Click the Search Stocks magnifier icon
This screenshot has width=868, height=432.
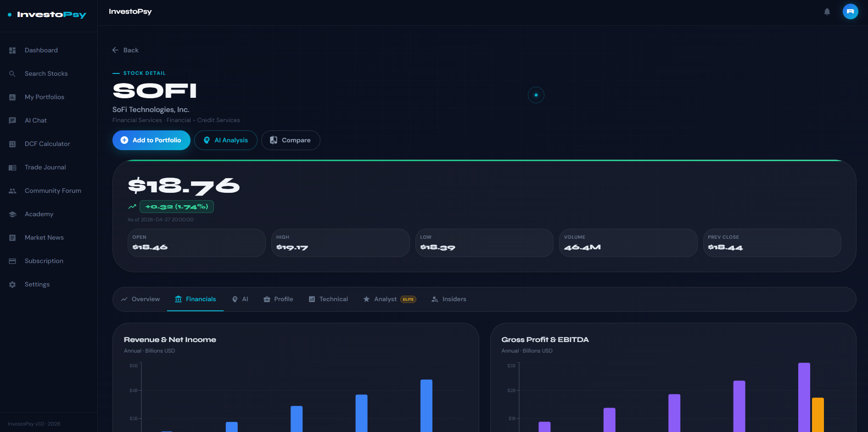pos(12,74)
